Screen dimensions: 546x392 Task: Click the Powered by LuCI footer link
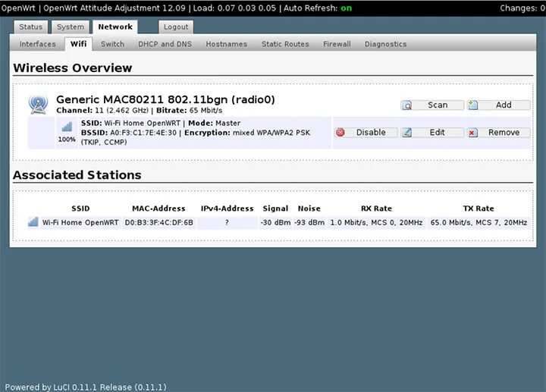(86, 387)
